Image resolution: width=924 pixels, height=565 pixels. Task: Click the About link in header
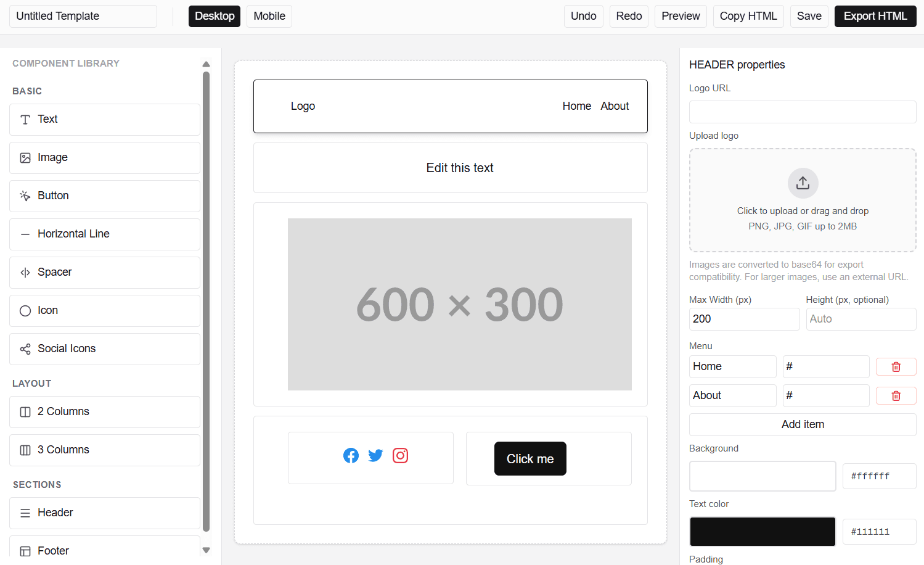point(615,106)
